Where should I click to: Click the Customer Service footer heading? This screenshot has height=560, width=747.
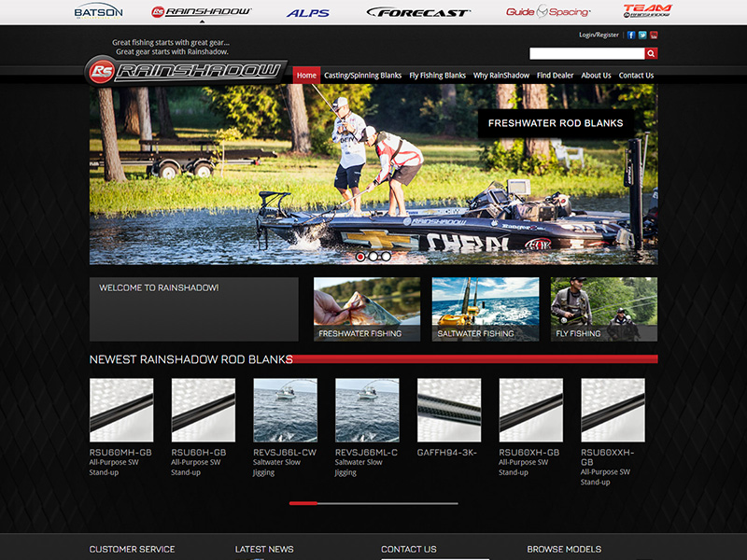click(x=132, y=549)
